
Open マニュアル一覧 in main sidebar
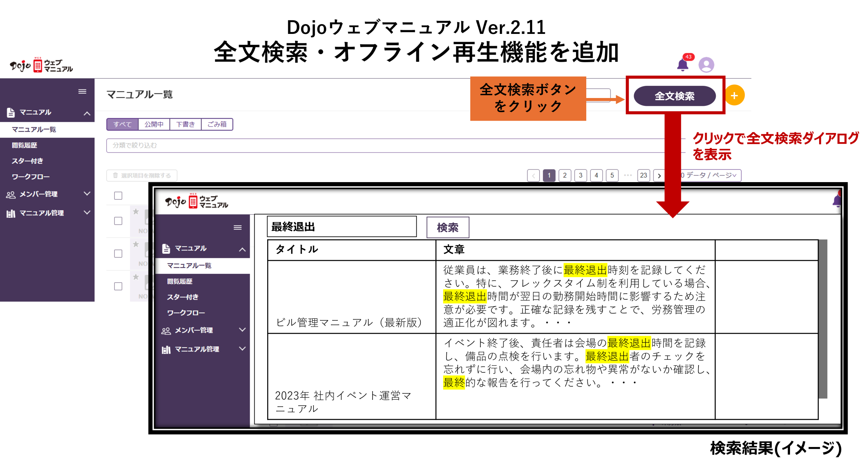pyautogui.click(x=47, y=130)
